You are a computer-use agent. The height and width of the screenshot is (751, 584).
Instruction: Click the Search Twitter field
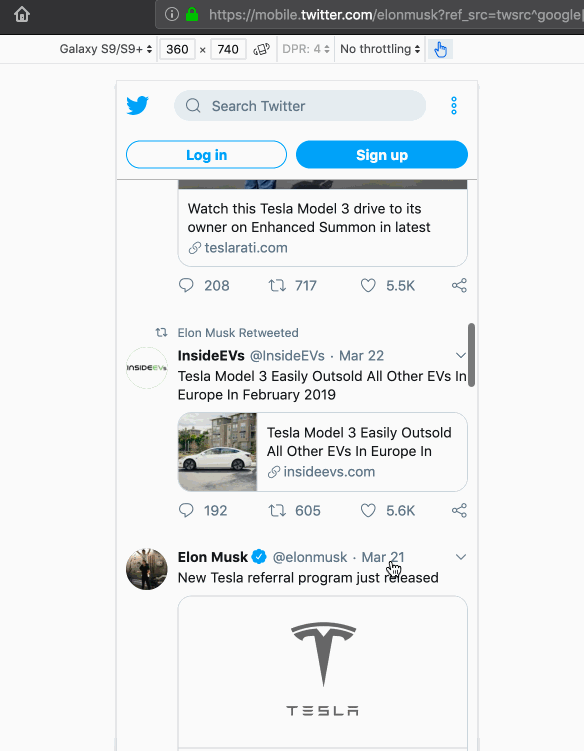(x=300, y=105)
